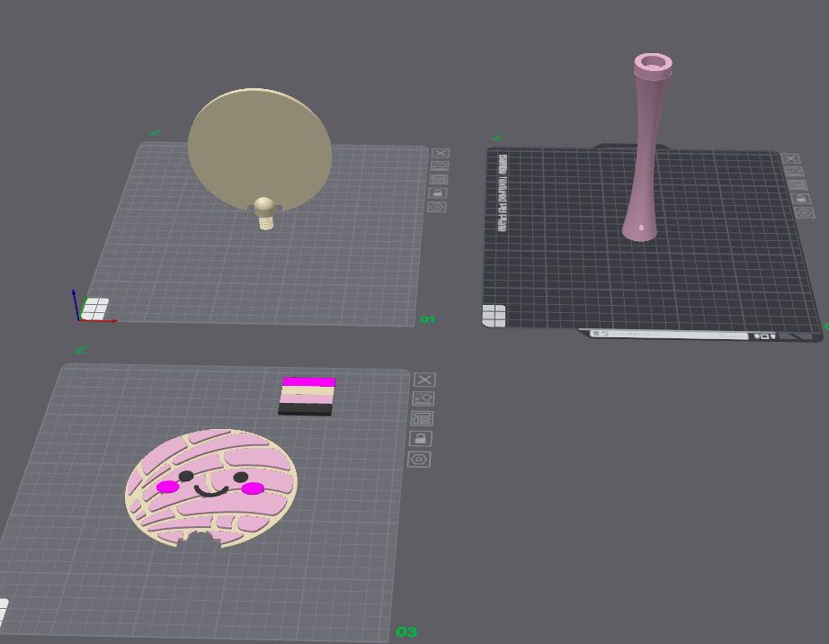Image resolution: width=829 pixels, height=644 pixels.
Task: Open plate settings for plate 03
Action: (x=419, y=460)
